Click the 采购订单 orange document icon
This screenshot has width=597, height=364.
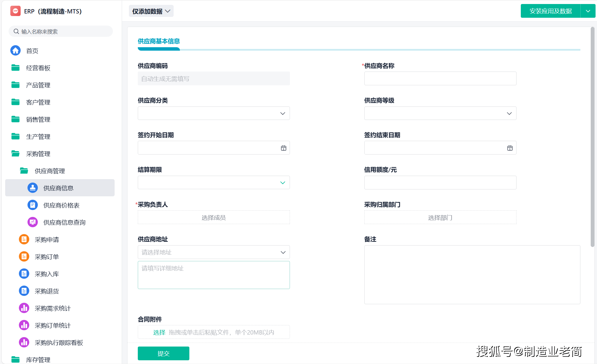pos(24,257)
